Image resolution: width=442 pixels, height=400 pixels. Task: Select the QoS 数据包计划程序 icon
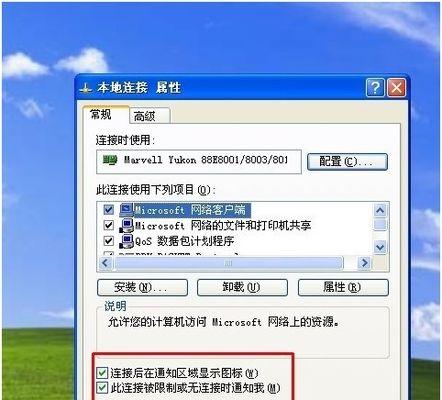pos(126,241)
